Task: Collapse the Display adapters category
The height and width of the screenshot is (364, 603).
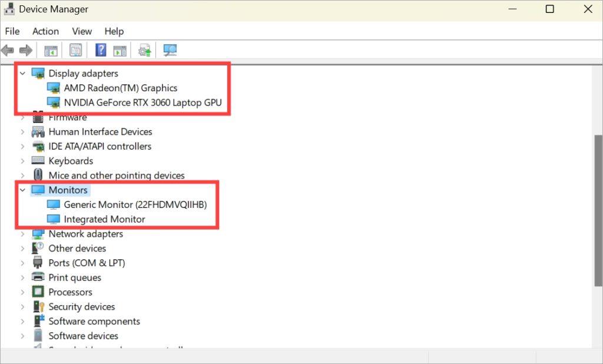Action: (x=23, y=73)
